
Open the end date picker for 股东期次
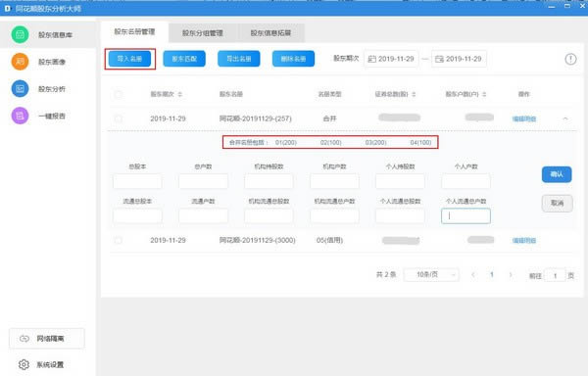tap(459, 59)
